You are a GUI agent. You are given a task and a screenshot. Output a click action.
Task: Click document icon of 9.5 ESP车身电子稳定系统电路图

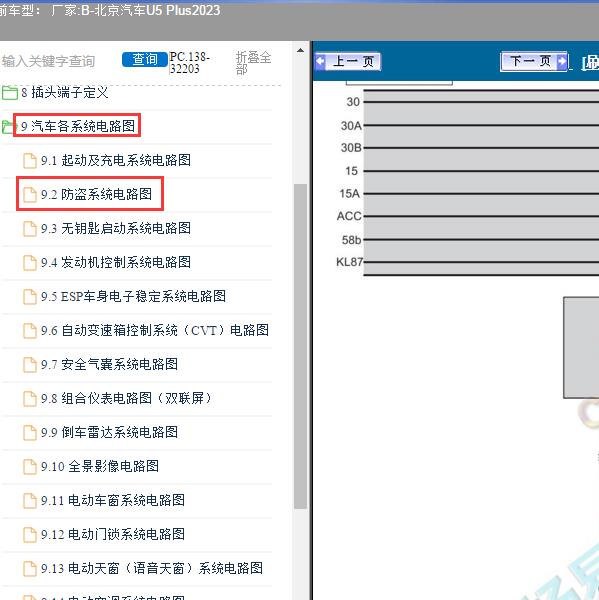[x=30, y=297]
